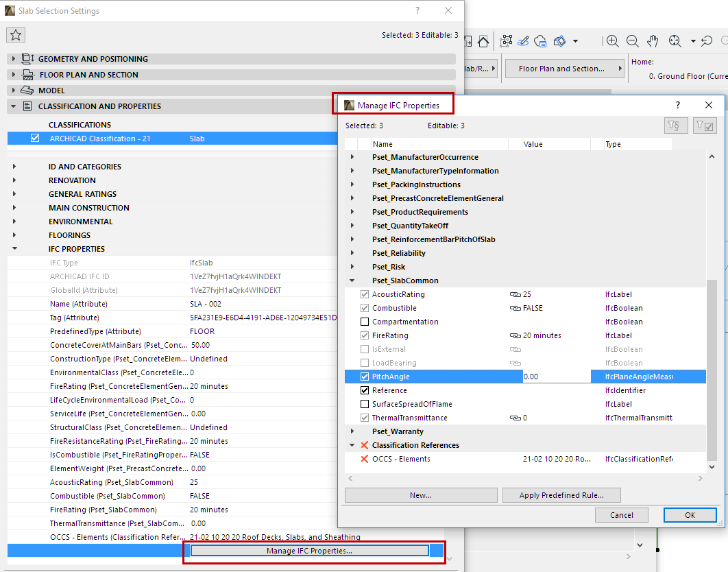The height and width of the screenshot is (572, 728).
Task: Click the home icon in main toolbar
Action: (x=483, y=41)
